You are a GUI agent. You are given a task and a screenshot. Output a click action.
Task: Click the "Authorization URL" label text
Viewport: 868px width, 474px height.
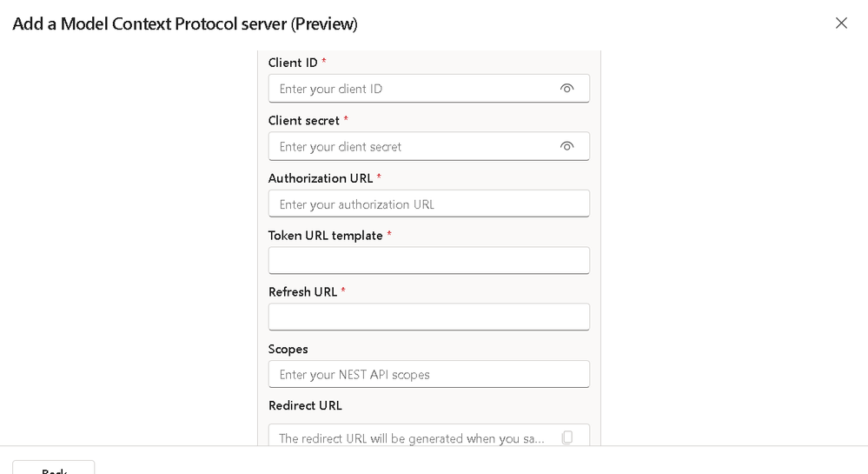(320, 178)
